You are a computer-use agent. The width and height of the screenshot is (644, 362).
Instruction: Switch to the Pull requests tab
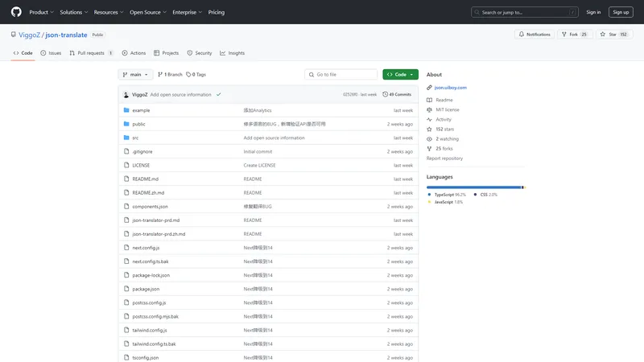(91, 53)
